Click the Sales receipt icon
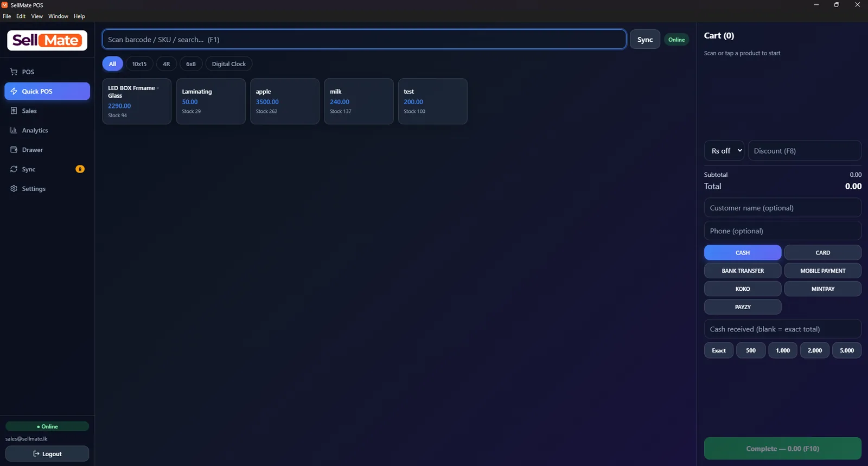 [x=14, y=111]
